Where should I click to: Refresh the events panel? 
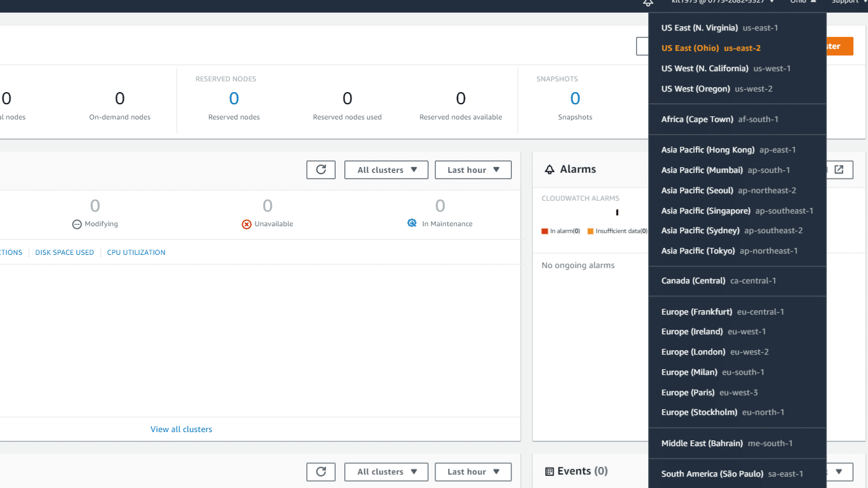321,471
